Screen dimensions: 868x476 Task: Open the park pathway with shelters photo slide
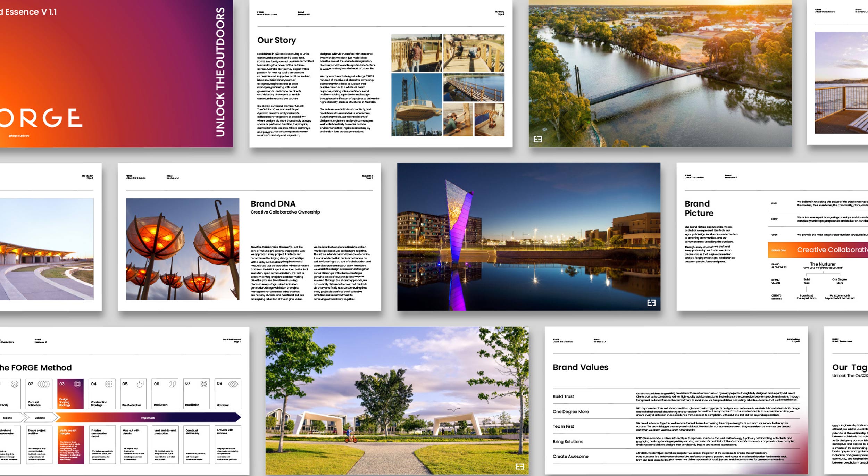click(397, 400)
